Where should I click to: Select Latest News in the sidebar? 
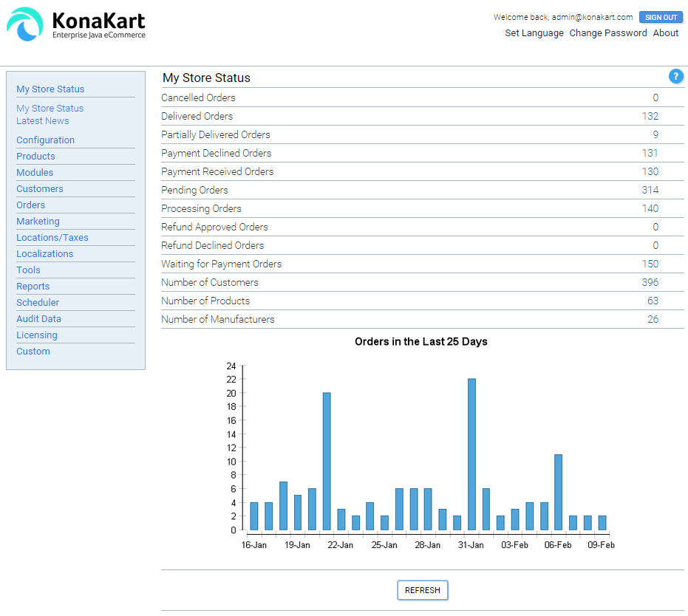pyautogui.click(x=42, y=121)
